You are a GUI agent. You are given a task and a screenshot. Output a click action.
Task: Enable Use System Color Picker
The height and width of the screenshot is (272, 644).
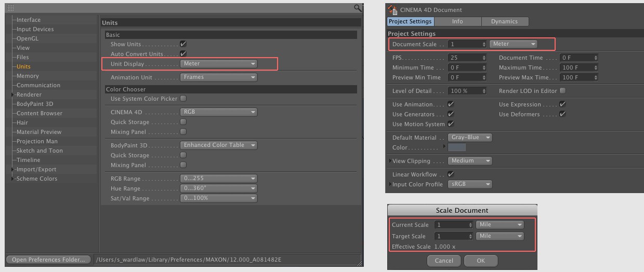click(183, 99)
